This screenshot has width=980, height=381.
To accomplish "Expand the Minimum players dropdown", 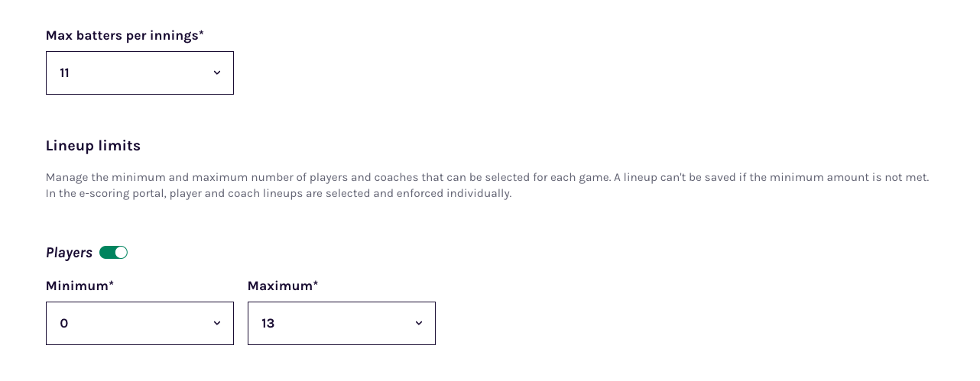I will point(139,323).
